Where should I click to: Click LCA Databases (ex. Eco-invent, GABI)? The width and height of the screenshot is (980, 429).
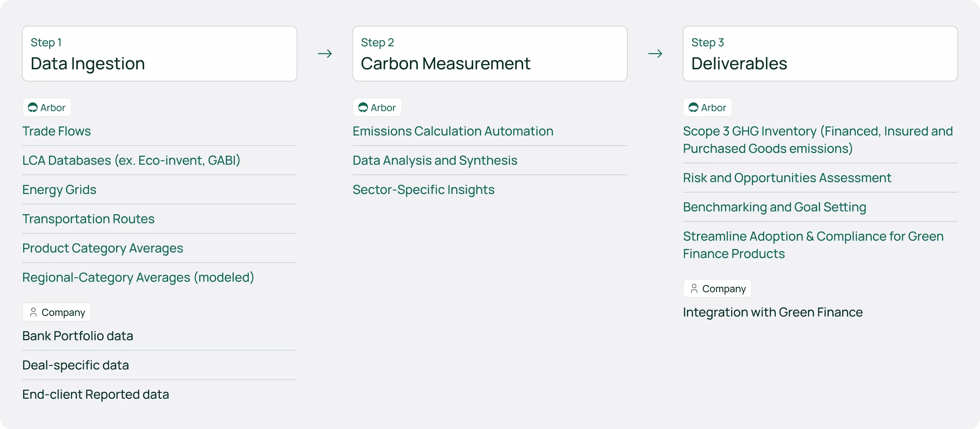[x=131, y=161]
